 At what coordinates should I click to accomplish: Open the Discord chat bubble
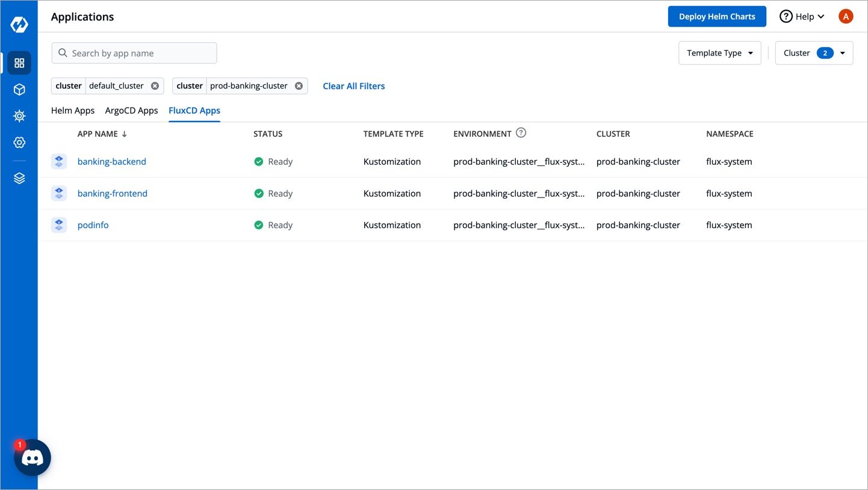[33, 458]
